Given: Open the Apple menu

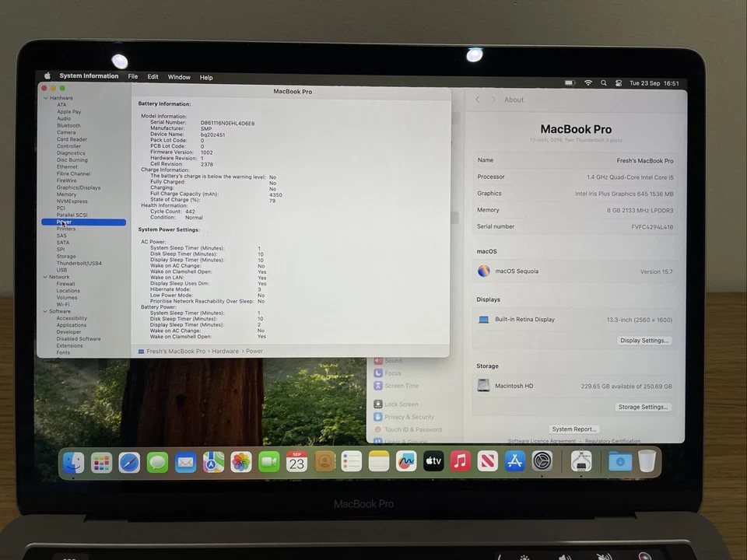Looking at the screenshot, I should tap(47, 75).
